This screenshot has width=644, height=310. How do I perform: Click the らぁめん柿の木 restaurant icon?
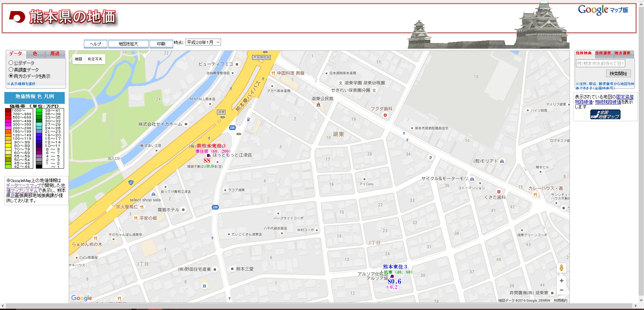click(95, 239)
